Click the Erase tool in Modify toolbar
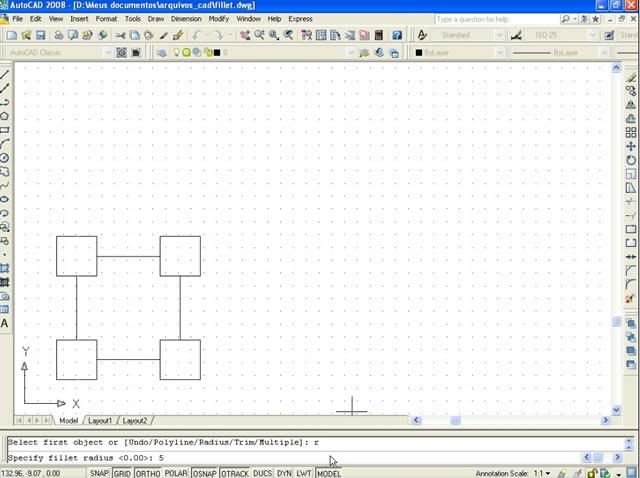 click(631, 76)
